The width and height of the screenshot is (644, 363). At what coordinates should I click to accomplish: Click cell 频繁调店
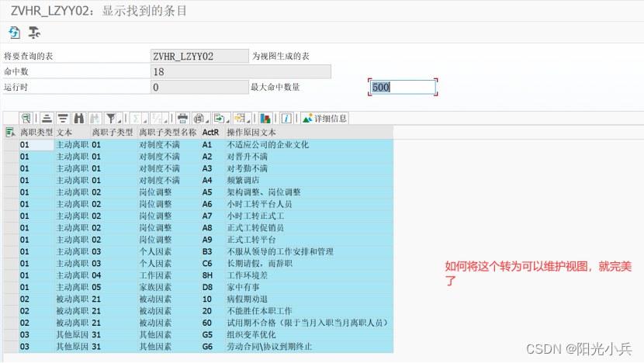309,180
